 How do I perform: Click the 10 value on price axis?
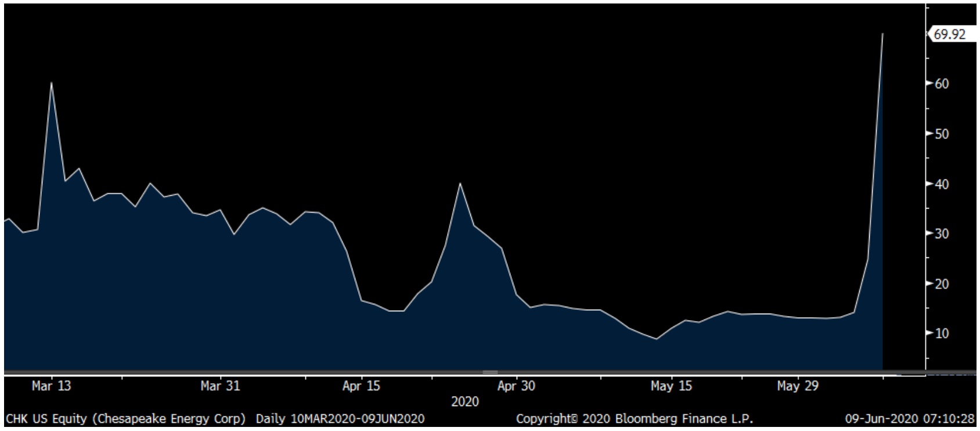tap(942, 333)
